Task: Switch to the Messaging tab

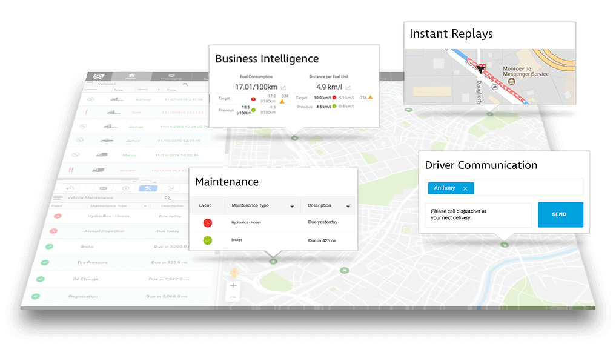Action: (171, 76)
